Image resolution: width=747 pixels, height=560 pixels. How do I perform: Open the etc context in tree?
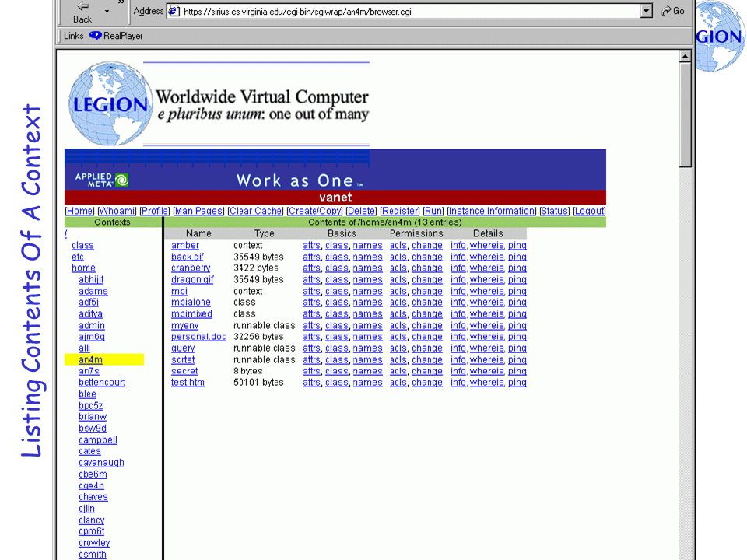[x=78, y=257]
